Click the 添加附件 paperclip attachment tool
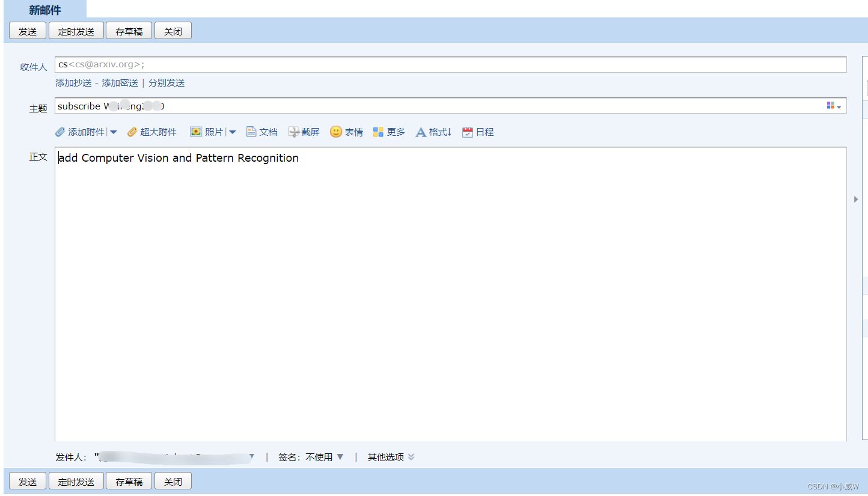Viewport: 868px width, 496px height. pos(80,132)
